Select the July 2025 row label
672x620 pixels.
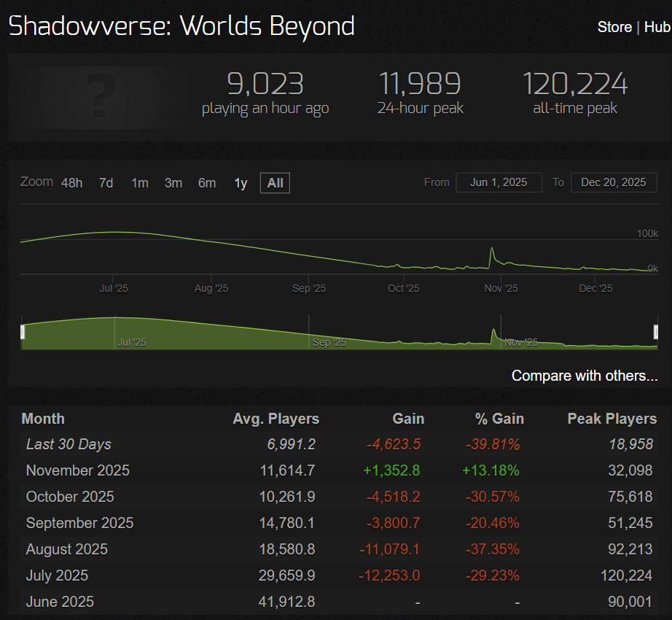pyautogui.click(x=57, y=576)
